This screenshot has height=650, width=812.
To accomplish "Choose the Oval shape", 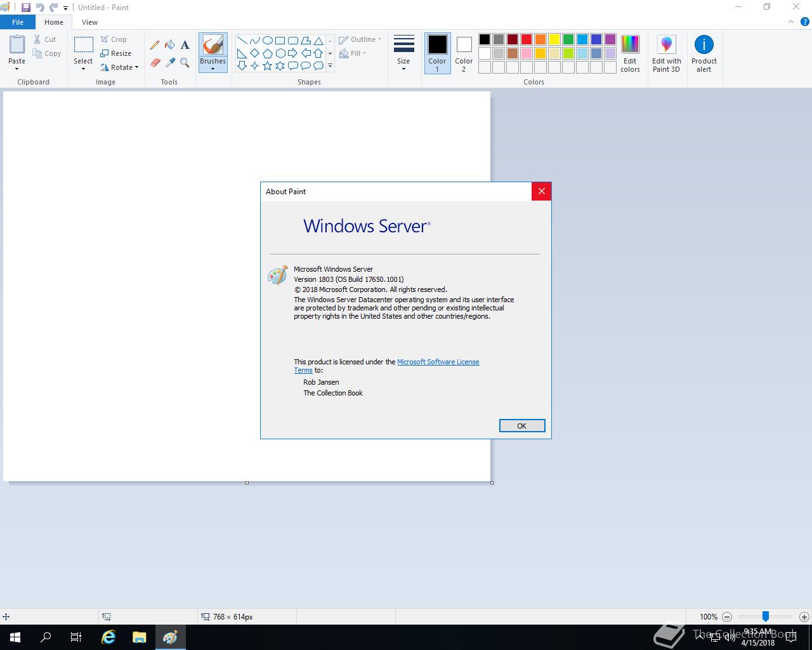I will [267, 40].
